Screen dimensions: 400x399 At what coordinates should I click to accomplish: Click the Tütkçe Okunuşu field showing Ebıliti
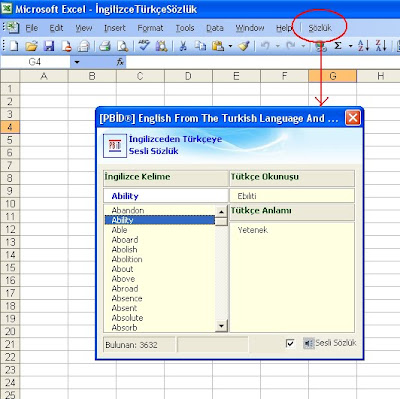coord(292,196)
